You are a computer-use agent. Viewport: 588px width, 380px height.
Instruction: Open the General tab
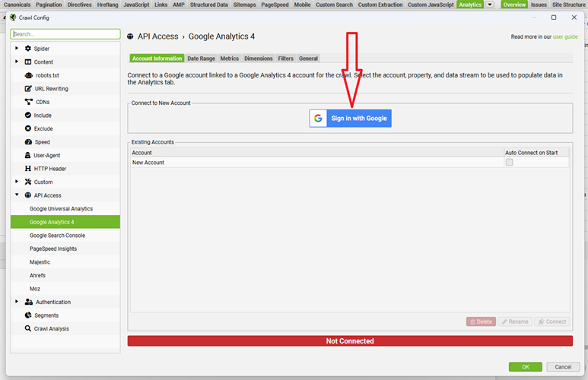pos(308,59)
